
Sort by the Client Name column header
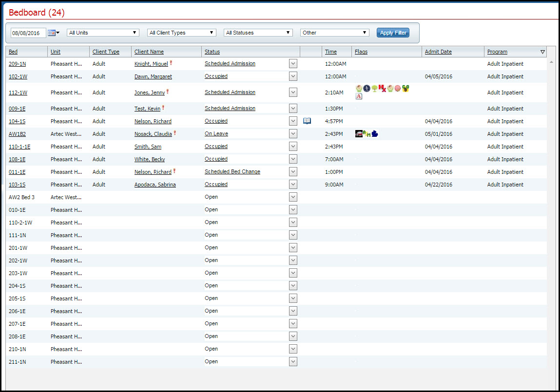(149, 52)
